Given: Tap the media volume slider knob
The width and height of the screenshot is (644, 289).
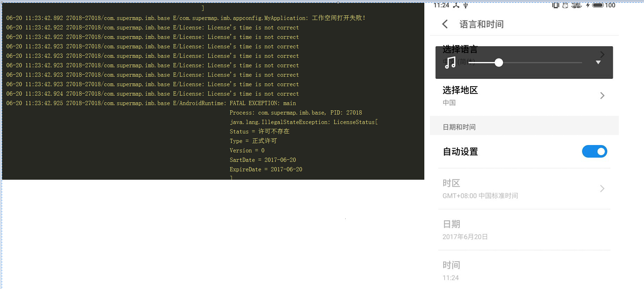Looking at the screenshot, I should (499, 63).
